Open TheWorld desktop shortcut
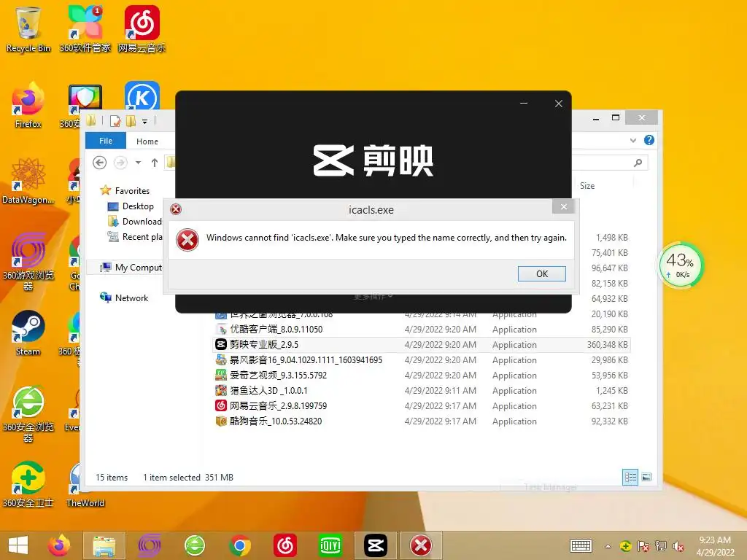This screenshot has width=747, height=560. [85, 484]
